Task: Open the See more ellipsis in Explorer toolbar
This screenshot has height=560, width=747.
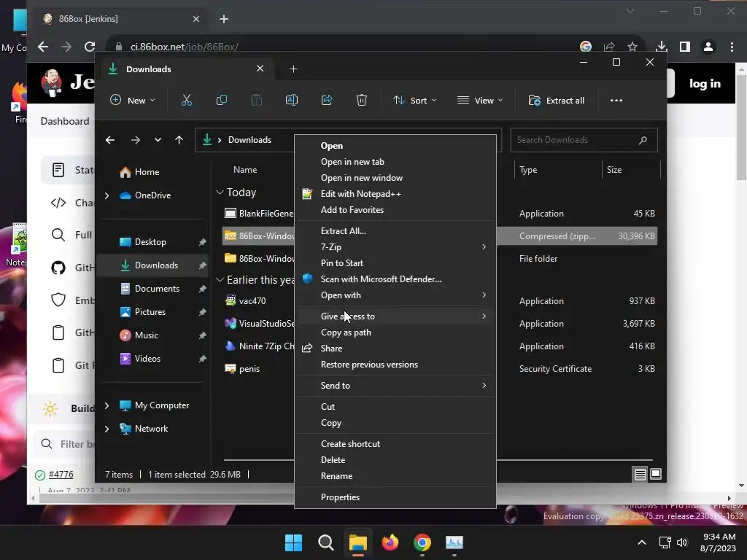Action: [x=616, y=101]
